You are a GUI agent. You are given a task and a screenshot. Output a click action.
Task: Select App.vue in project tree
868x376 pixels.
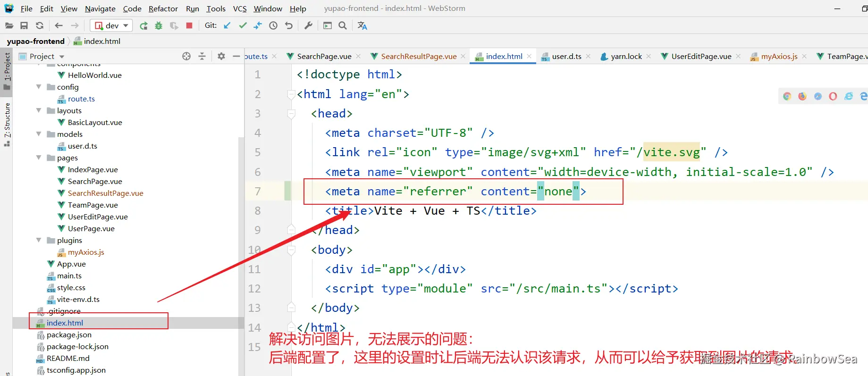71,264
